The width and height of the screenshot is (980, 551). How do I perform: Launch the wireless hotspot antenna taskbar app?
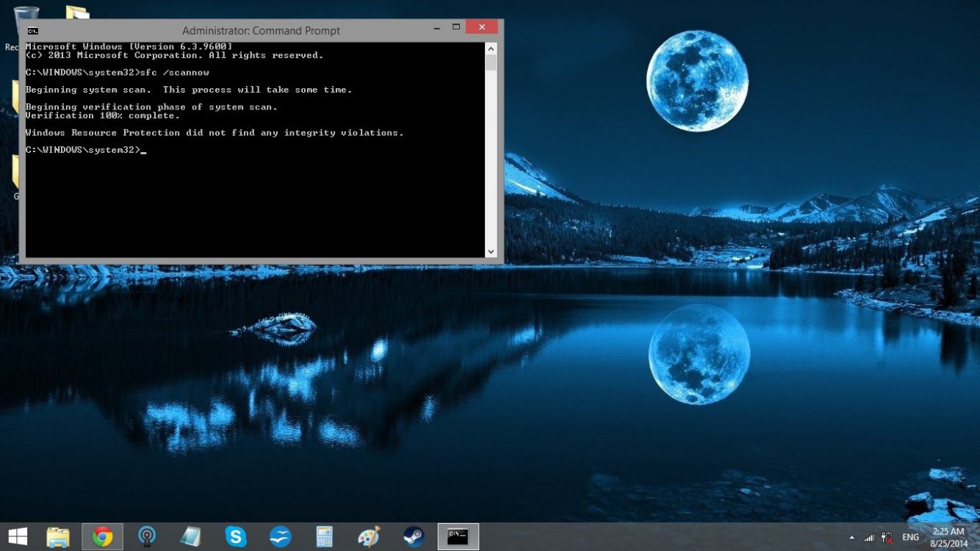(x=147, y=537)
